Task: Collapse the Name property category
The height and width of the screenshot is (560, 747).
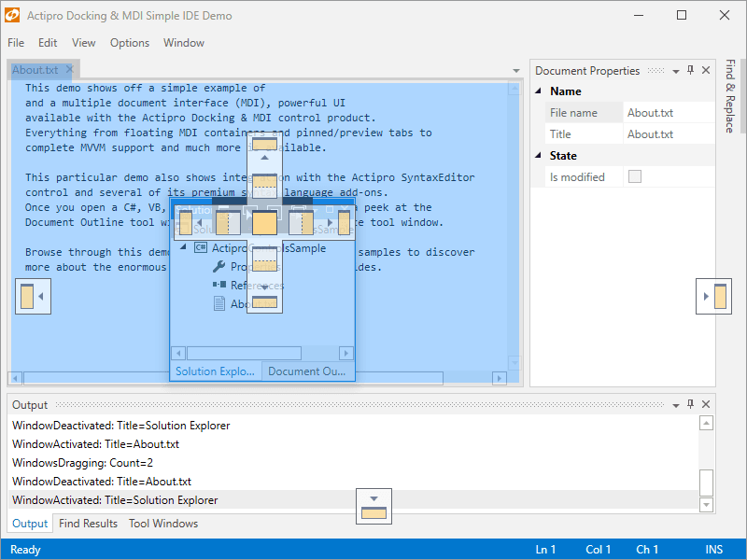Action: pos(539,91)
